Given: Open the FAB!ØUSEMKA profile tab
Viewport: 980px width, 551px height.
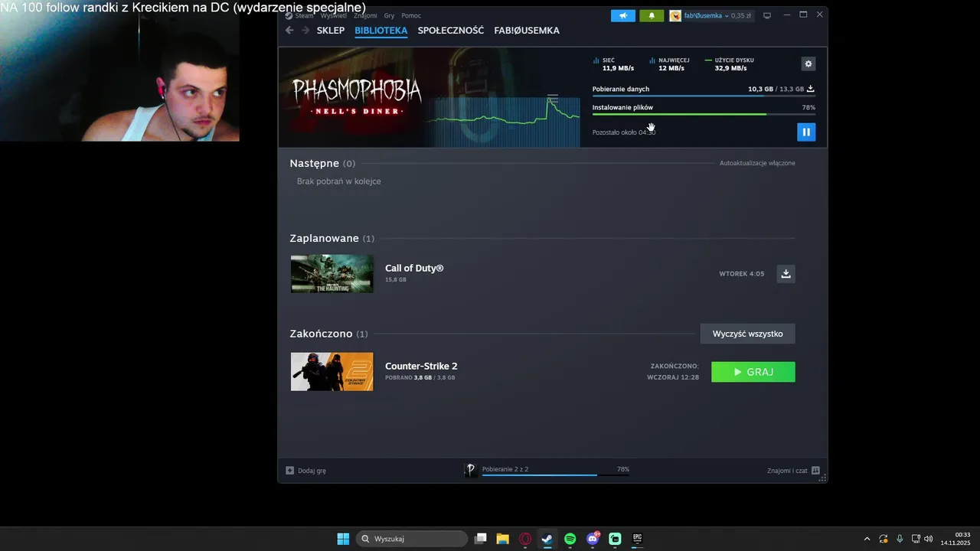Looking at the screenshot, I should [527, 31].
